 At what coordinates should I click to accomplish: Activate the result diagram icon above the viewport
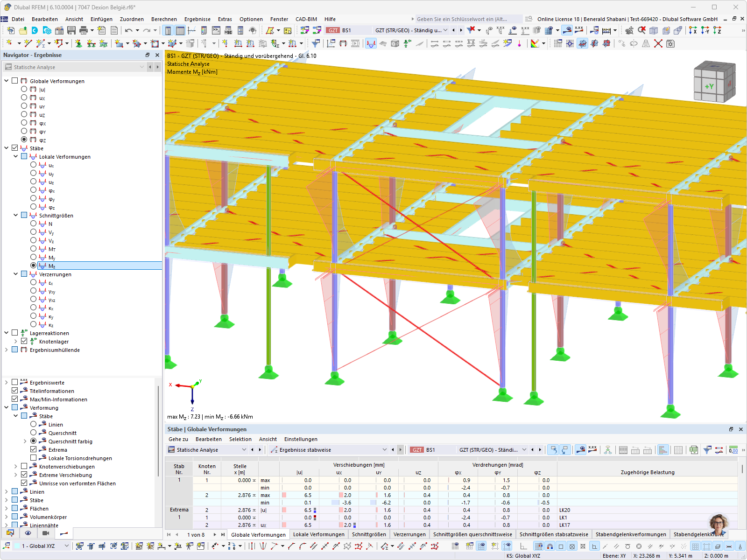tap(371, 43)
